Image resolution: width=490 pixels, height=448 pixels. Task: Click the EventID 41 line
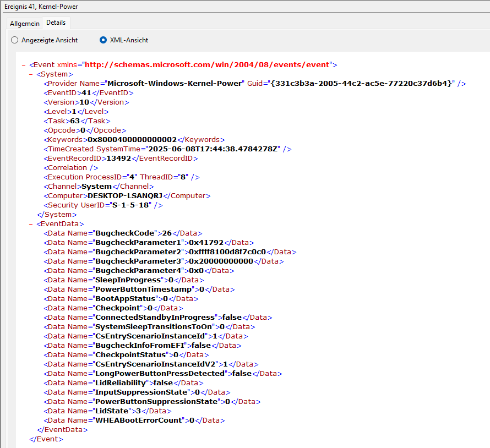pos(89,93)
